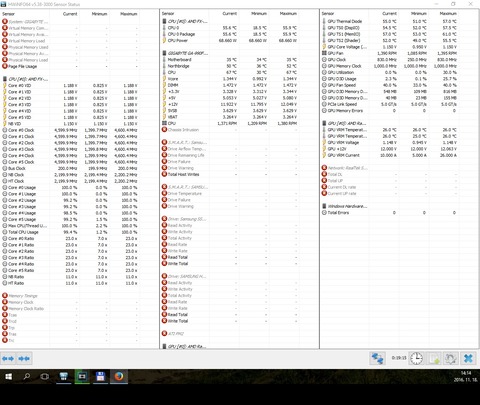Screen dimensions: 480x405
Task: Select the CPU-0 Package temperature row
Action: [x=230, y=34]
